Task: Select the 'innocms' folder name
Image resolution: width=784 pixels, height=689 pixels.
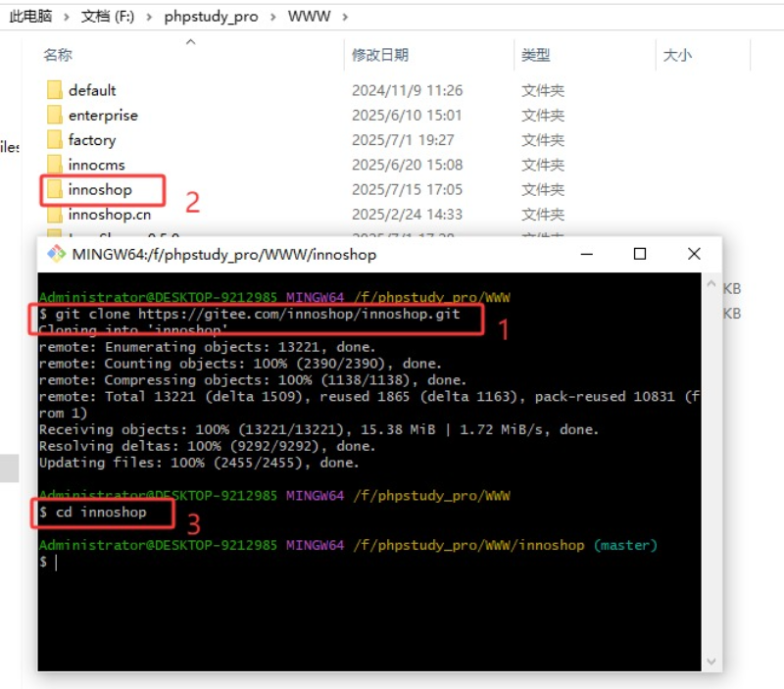Action: 96,165
